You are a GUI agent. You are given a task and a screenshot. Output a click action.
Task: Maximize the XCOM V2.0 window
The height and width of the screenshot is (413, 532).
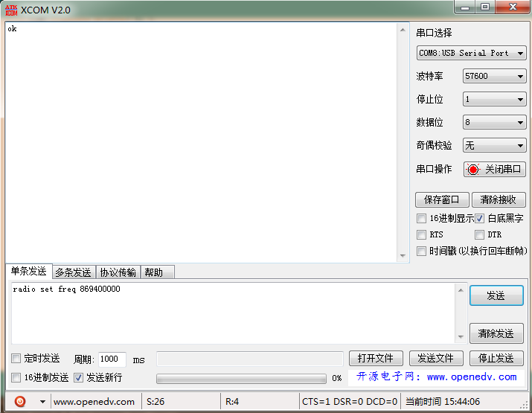tap(485, 7)
